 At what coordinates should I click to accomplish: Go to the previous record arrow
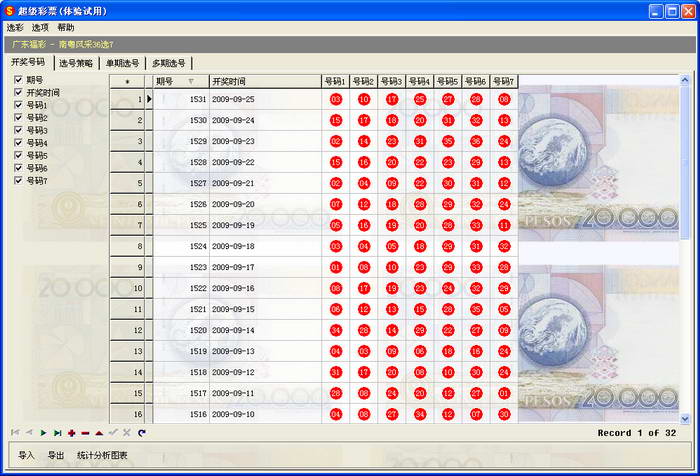[29, 433]
